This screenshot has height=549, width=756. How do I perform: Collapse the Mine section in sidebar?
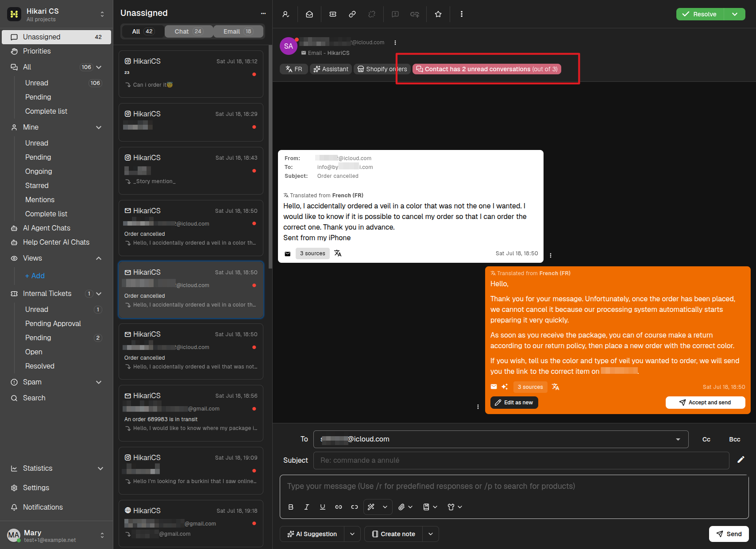coord(99,127)
